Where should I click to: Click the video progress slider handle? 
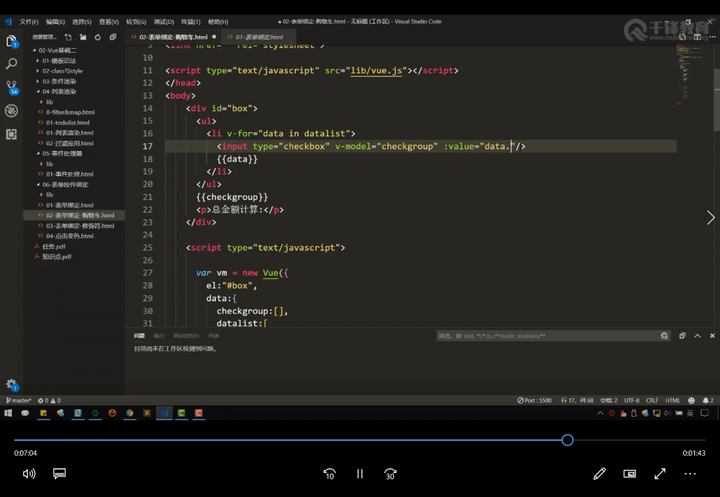click(x=568, y=440)
